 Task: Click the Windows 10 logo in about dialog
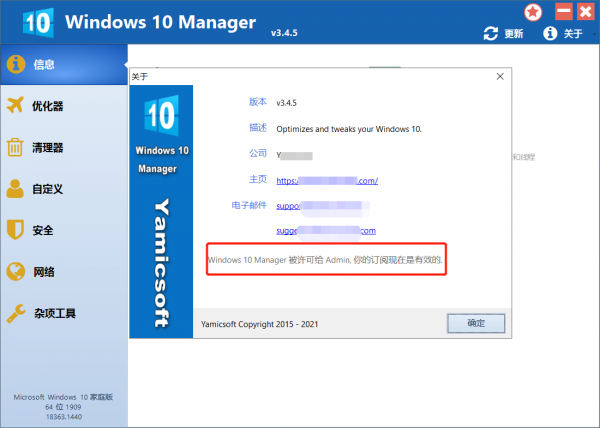click(x=161, y=116)
